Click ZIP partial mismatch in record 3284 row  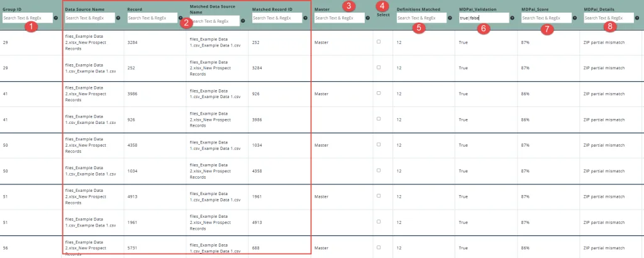pos(604,42)
